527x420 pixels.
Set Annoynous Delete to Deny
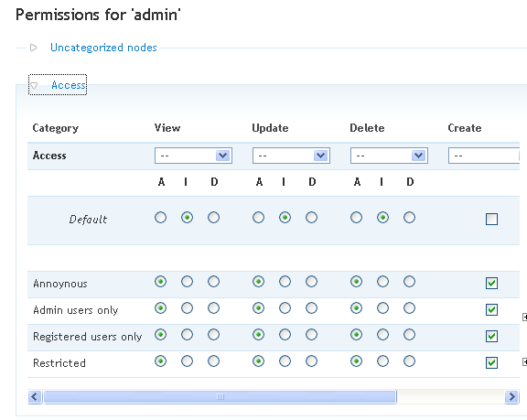[409, 281]
